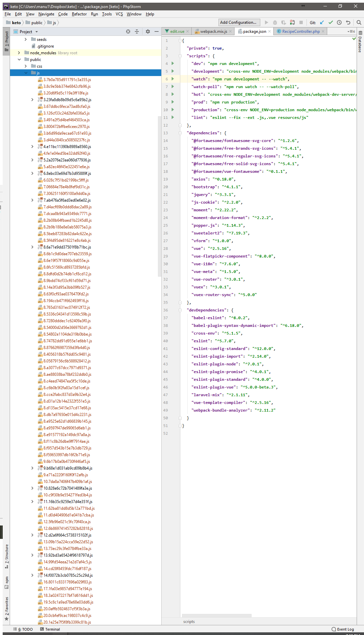Screen dimensions: 364x635
Task: Open Project panel settings gear
Action: [x=148, y=31]
